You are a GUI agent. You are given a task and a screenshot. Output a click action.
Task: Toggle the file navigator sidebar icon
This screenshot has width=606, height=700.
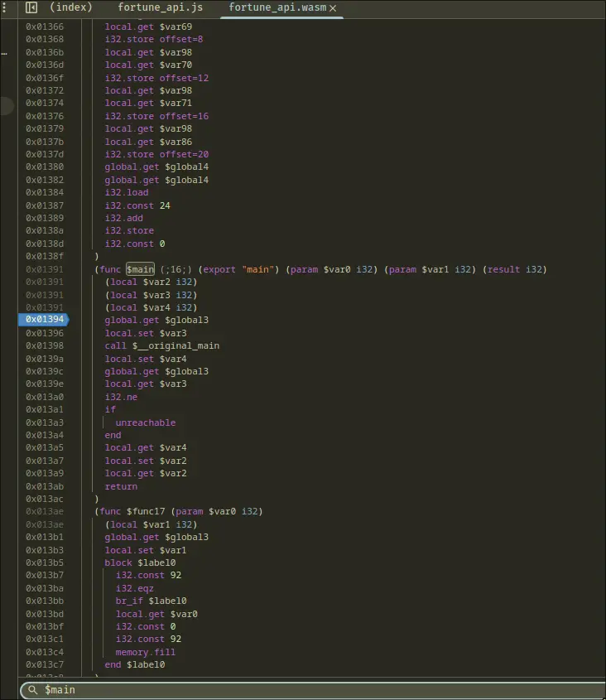click(31, 7)
